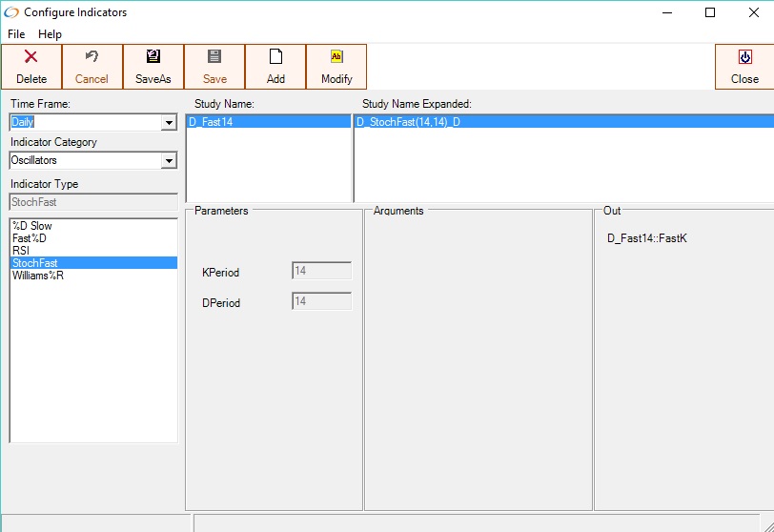Click the Add new document icon
Screen dimensions: 774x532
point(275,57)
